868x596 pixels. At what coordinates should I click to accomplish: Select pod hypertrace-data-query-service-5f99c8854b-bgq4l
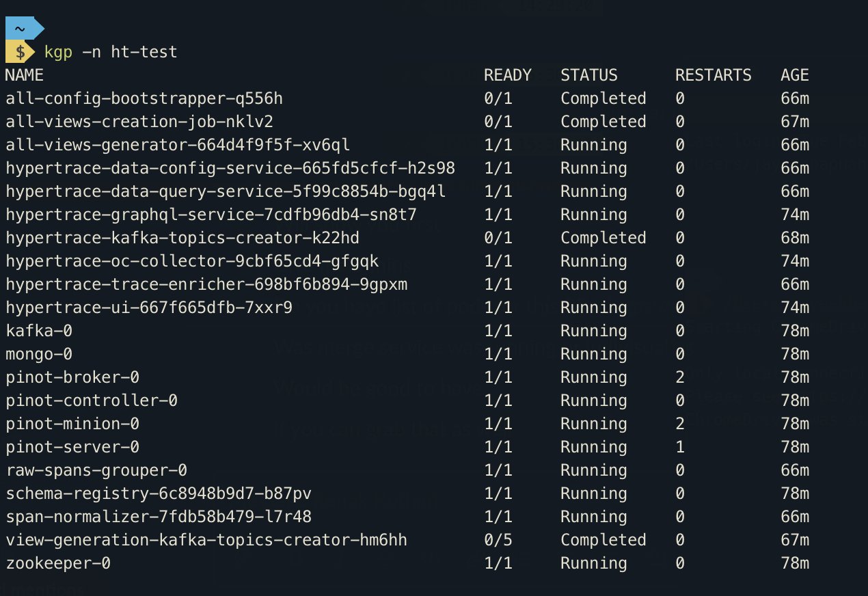(x=226, y=191)
